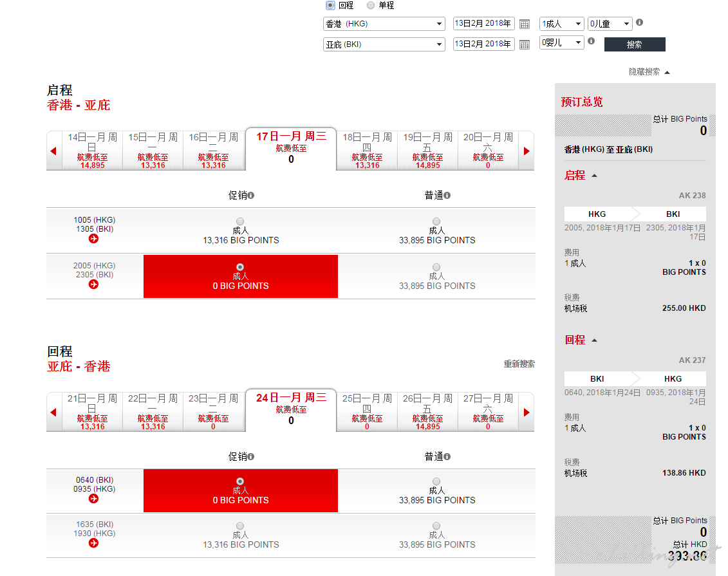Choose 26 January return date tab
The height and width of the screenshot is (576, 728).
point(427,412)
